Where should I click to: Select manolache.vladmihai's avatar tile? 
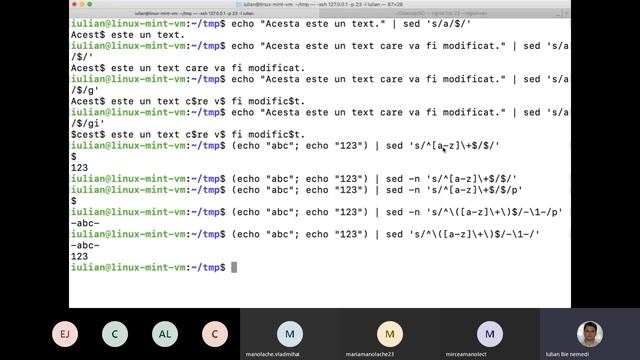[x=290, y=334]
